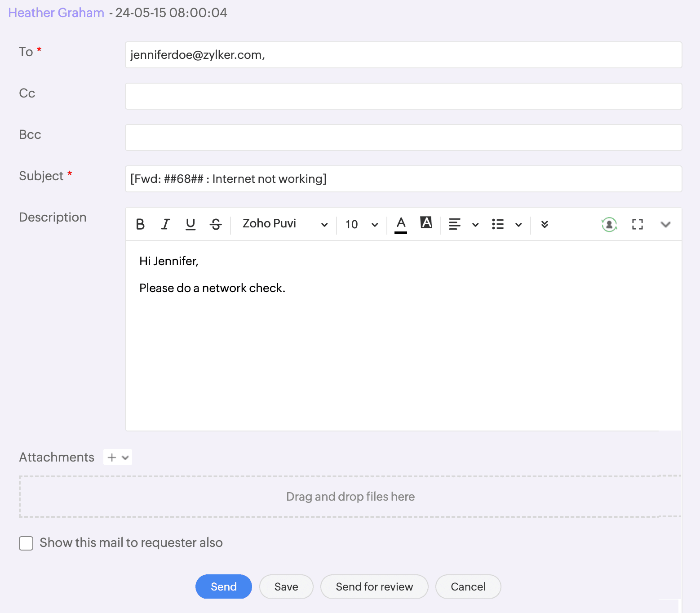Viewport: 700px width, 613px height.
Task: Collapse the editor toolbar chevron on right
Action: pos(665,224)
